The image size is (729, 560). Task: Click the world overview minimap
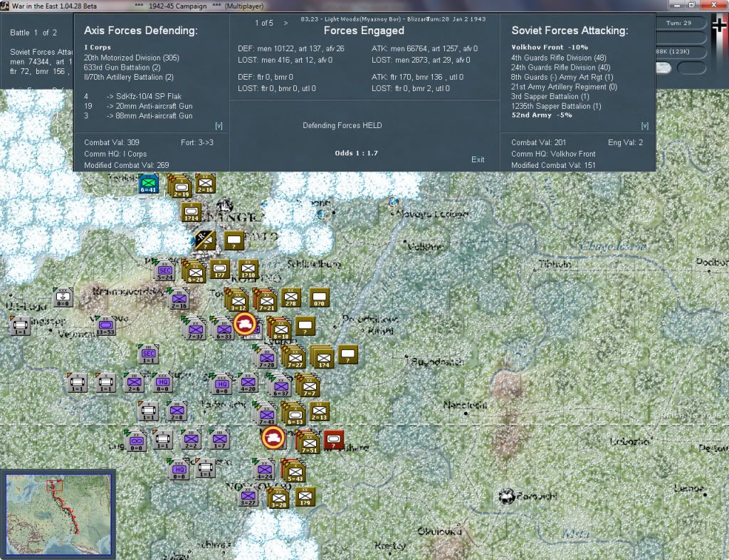tap(58, 514)
